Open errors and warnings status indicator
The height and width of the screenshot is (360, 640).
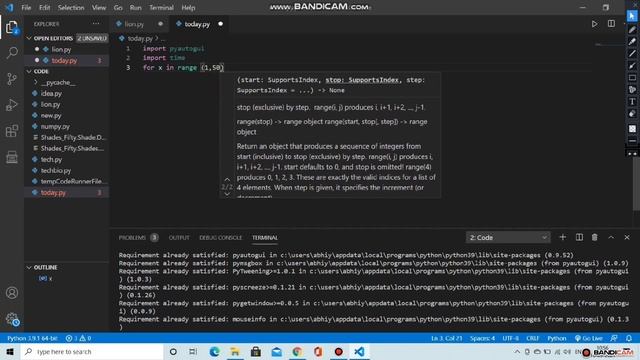click(78, 338)
